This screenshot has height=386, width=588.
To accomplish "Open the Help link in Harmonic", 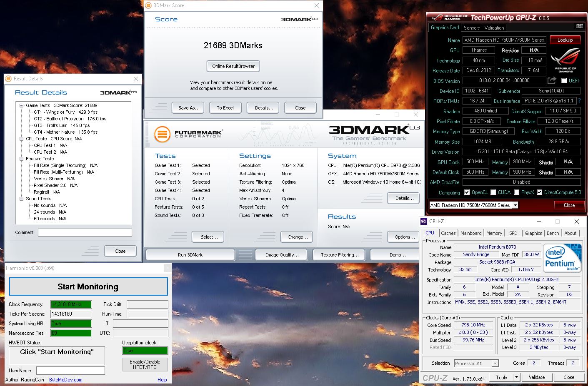I will pyautogui.click(x=162, y=380).
